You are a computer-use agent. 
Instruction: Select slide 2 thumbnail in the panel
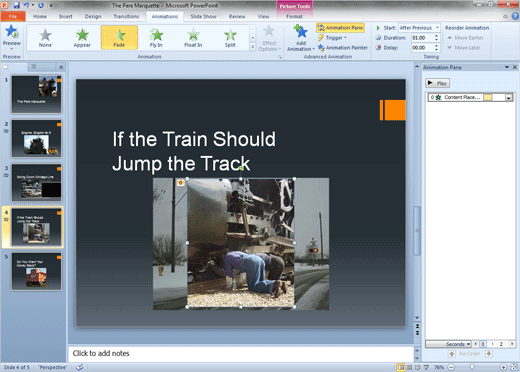[36, 139]
